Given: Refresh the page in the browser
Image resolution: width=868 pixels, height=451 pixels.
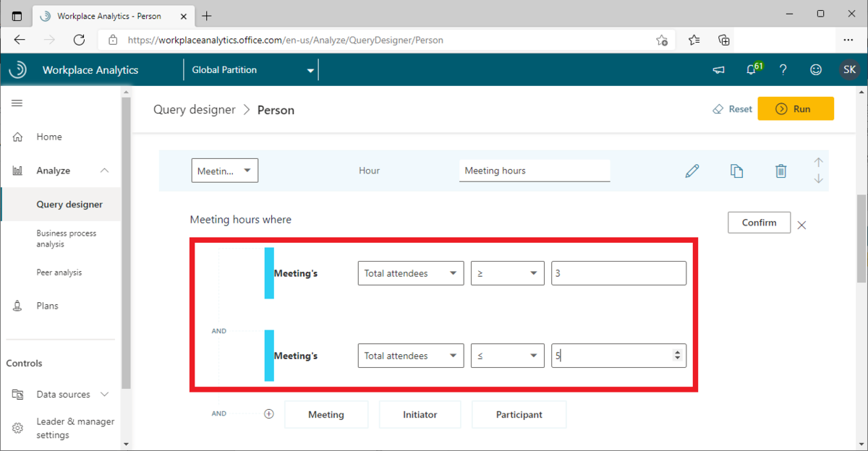Looking at the screenshot, I should [x=80, y=40].
